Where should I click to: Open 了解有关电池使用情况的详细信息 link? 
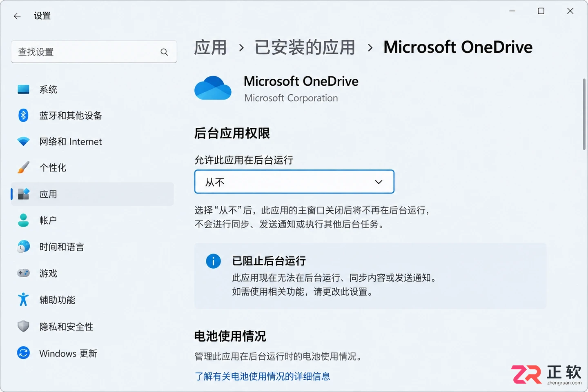(262, 376)
